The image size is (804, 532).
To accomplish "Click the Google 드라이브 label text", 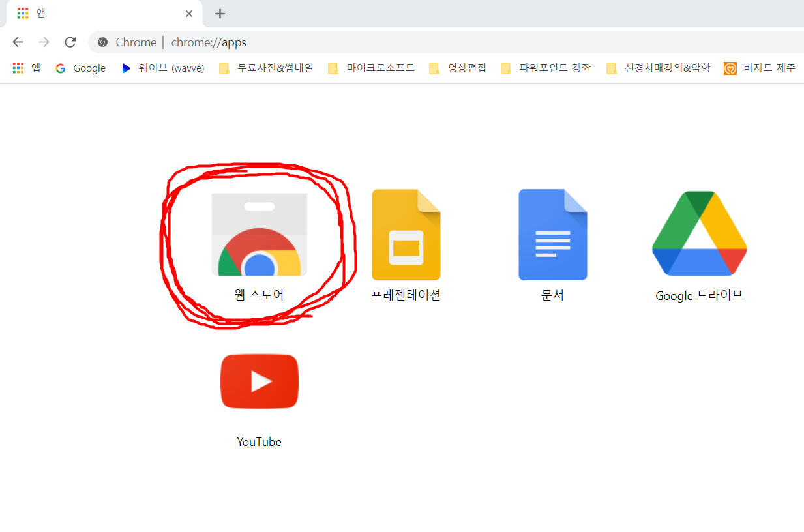I will [700, 295].
